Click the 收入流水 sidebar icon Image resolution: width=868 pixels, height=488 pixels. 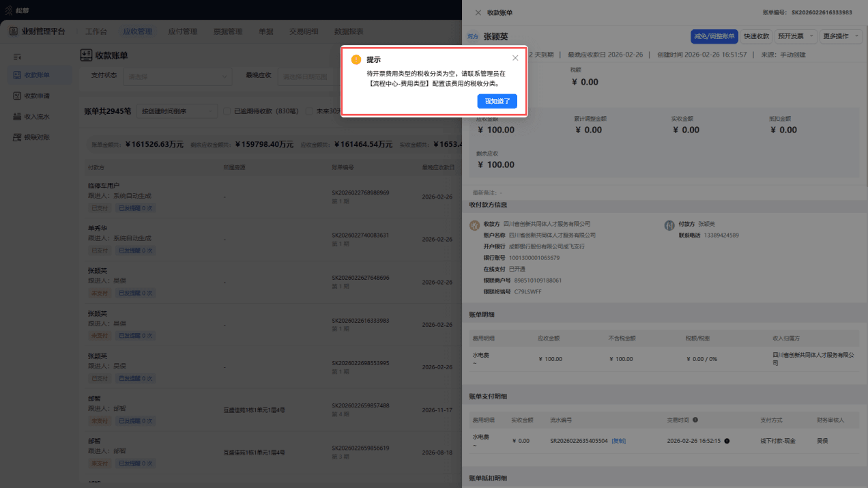tap(18, 117)
